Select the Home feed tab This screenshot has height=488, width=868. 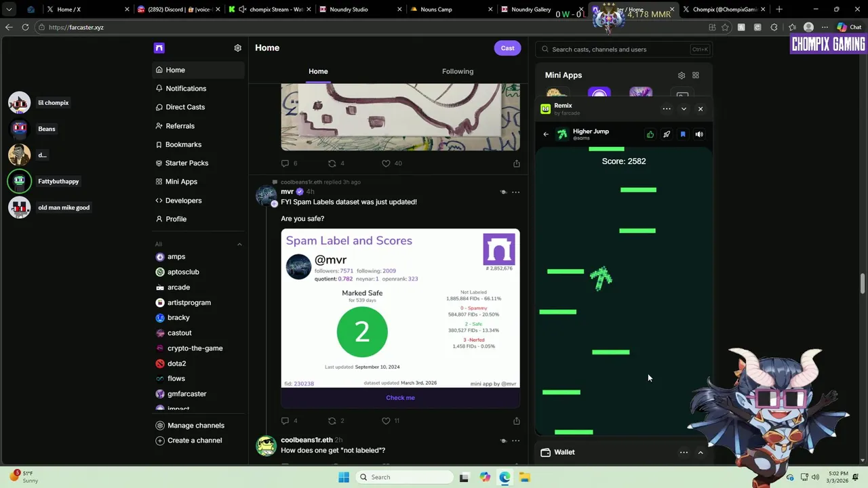tap(318, 71)
